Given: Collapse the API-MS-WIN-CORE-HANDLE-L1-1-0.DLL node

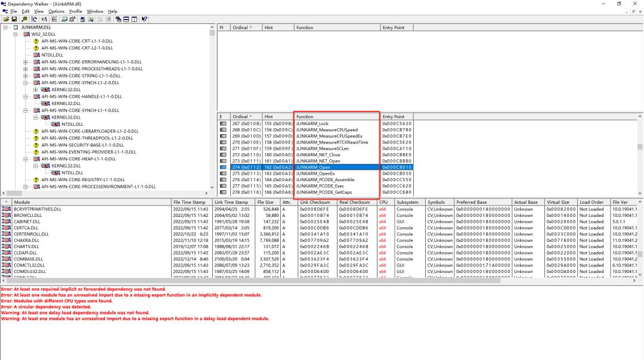Looking at the screenshot, I should (26, 97).
